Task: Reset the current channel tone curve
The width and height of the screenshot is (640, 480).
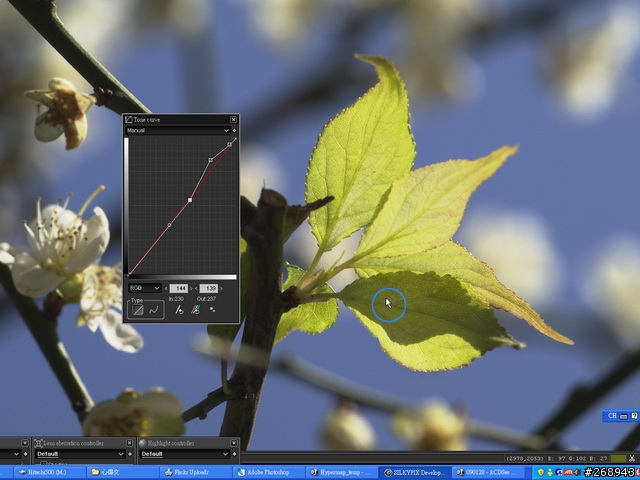Action: [179, 310]
